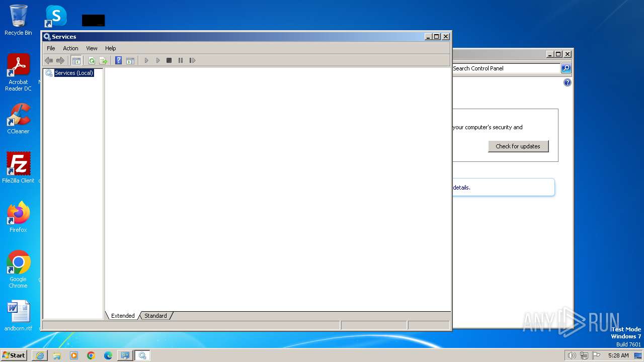Select Acrobat Reader DC desktop icon
This screenshot has width=644, height=362.
pos(18,72)
